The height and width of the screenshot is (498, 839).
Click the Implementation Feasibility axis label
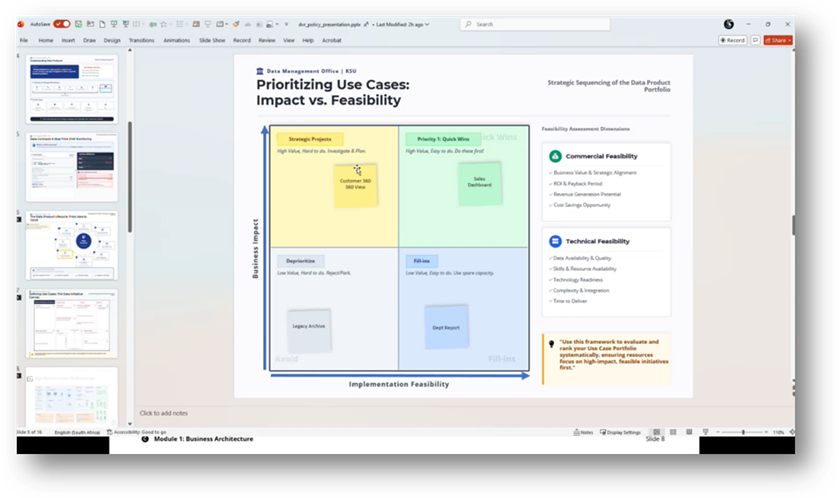[399, 384]
